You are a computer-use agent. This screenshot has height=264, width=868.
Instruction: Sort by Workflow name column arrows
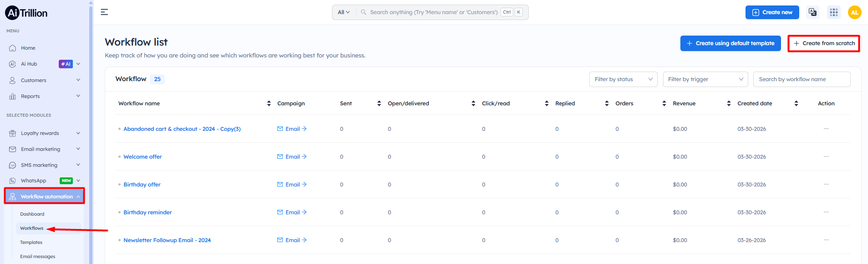[269, 104]
